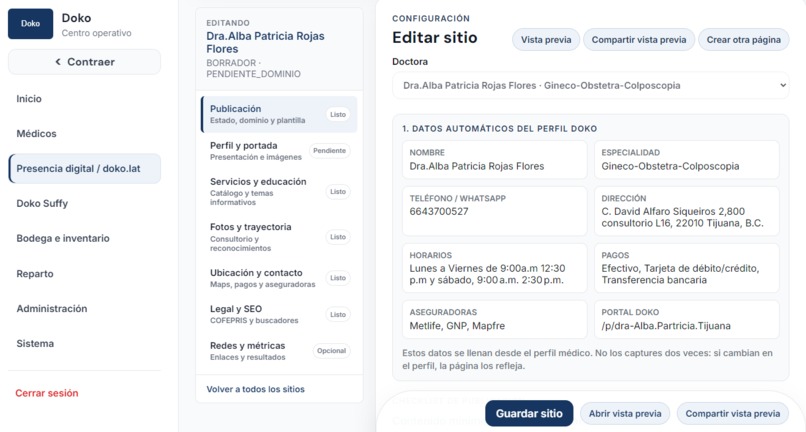The width and height of the screenshot is (806, 432).
Task: Click Cerrar sesión link
Action: pos(47,393)
